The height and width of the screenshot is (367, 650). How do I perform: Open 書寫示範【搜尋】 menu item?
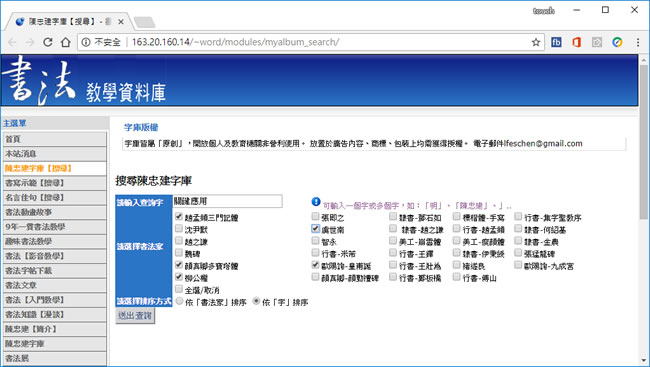tap(54, 183)
